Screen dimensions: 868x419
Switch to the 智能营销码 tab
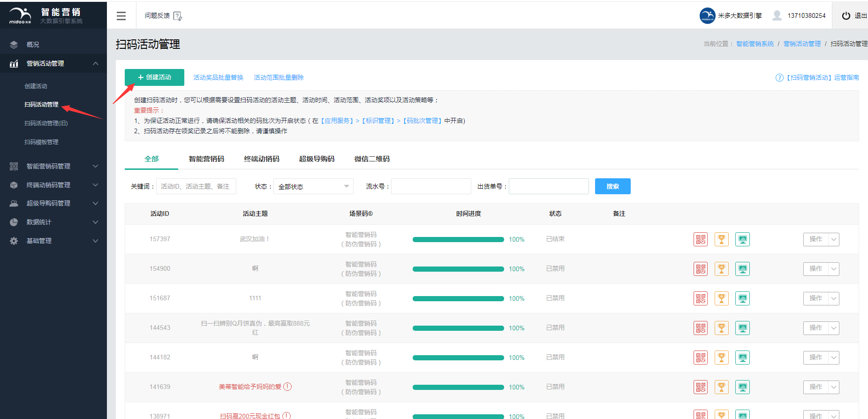[206, 159]
